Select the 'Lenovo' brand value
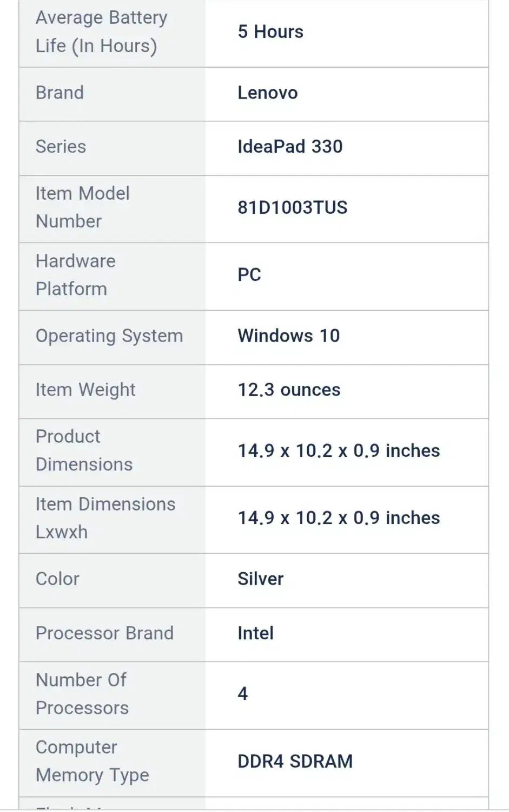Viewport: 509px width, 812px height. click(267, 93)
